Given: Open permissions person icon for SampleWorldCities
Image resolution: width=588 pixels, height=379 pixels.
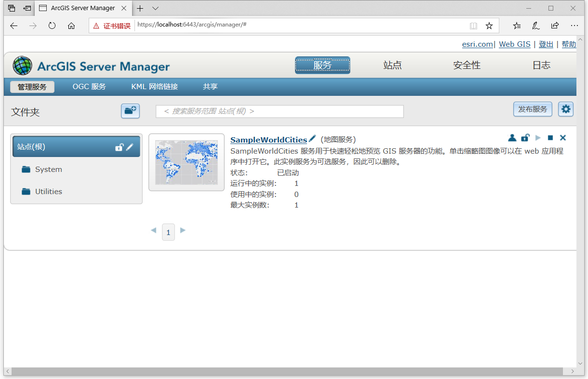Looking at the screenshot, I should tap(512, 138).
